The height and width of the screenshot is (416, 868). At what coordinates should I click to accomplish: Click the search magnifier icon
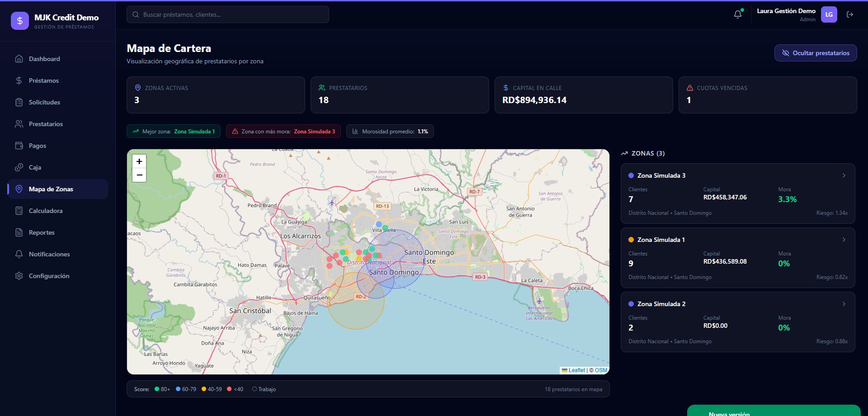(x=136, y=14)
